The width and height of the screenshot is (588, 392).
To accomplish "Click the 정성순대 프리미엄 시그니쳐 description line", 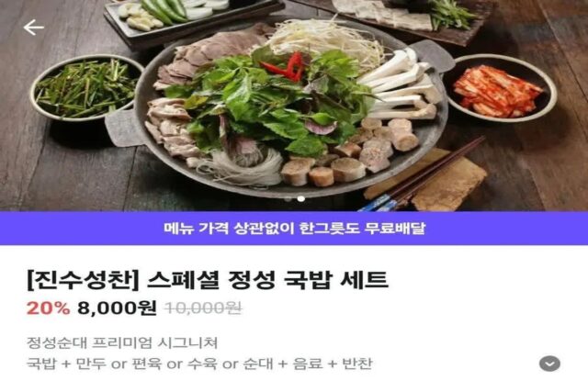I will tap(122, 342).
